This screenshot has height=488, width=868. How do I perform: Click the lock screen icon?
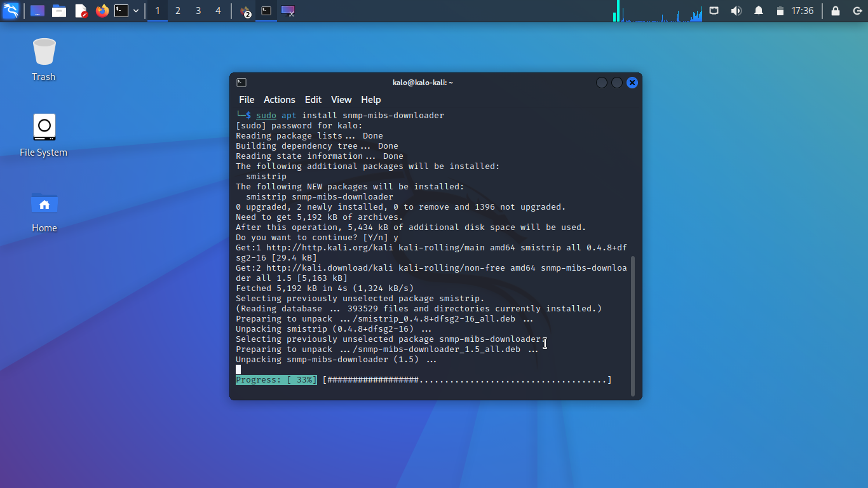tap(836, 11)
